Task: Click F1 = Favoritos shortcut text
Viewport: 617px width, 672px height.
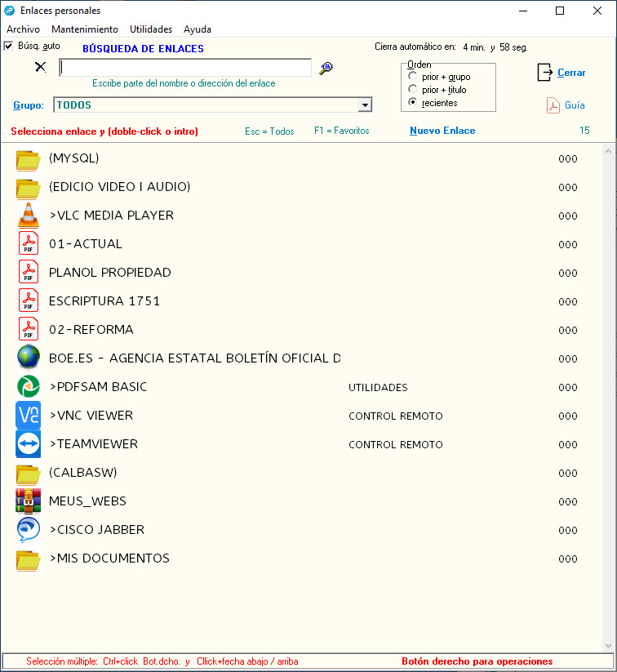Action: [341, 131]
